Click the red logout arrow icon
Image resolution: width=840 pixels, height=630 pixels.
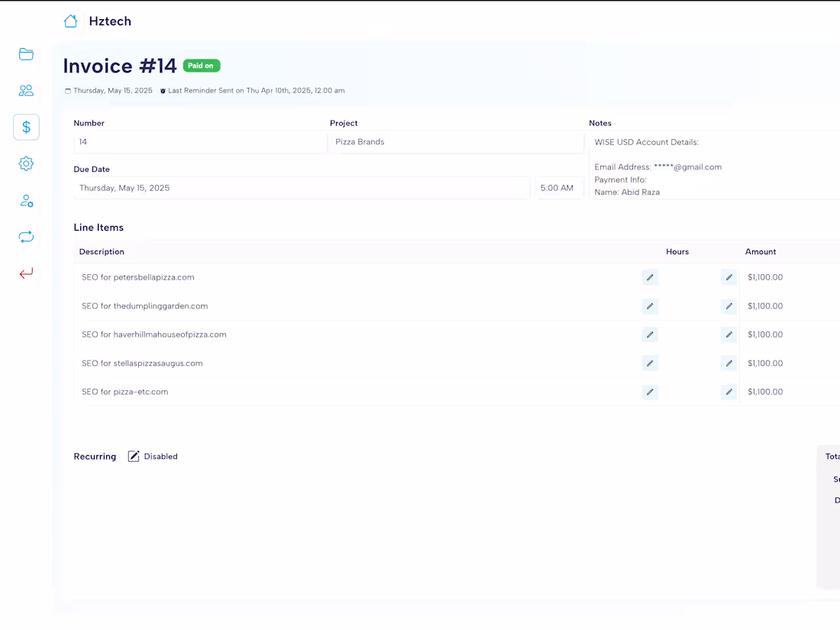[x=26, y=273]
